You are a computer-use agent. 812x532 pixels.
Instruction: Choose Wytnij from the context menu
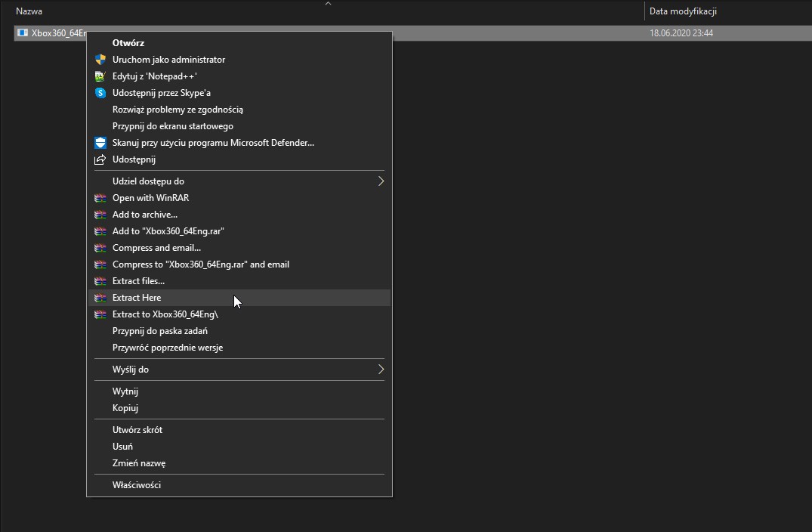point(239,391)
